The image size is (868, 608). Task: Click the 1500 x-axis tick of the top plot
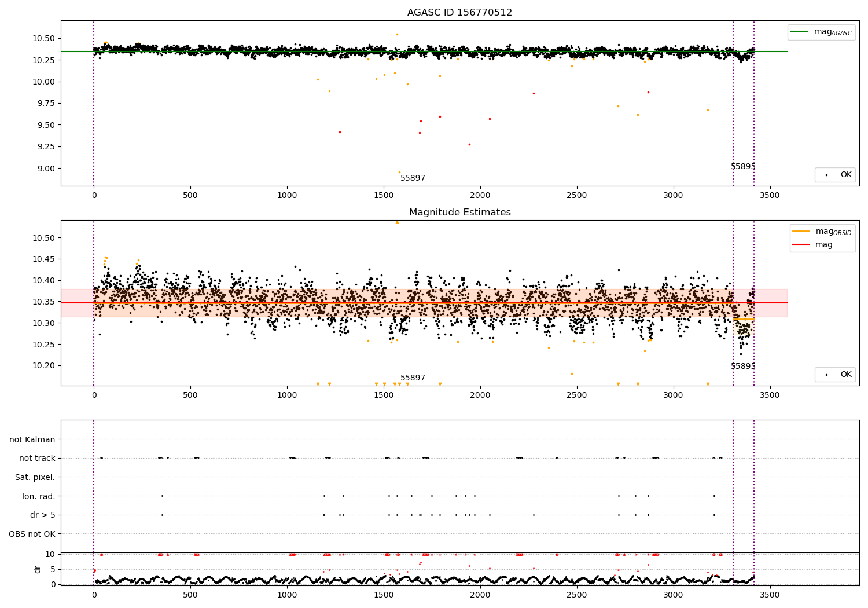coord(384,195)
